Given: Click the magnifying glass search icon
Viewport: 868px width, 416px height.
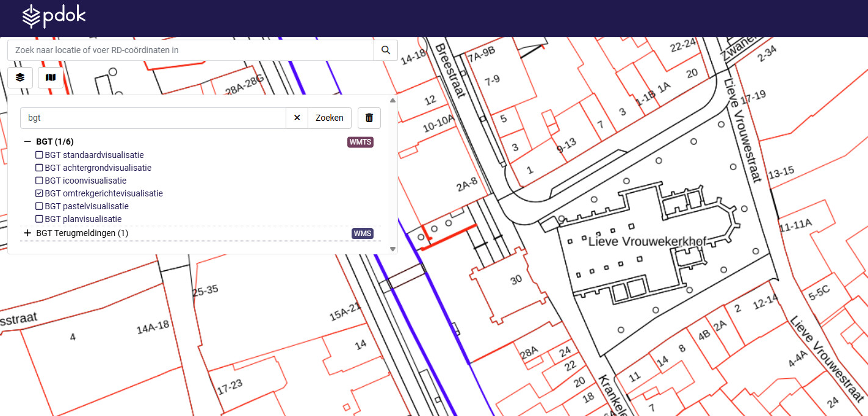Looking at the screenshot, I should pyautogui.click(x=385, y=50).
